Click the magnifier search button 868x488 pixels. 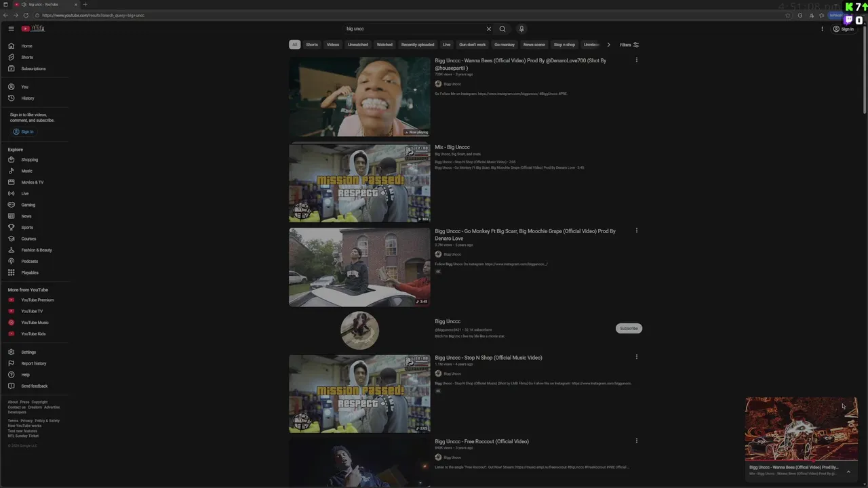click(502, 28)
